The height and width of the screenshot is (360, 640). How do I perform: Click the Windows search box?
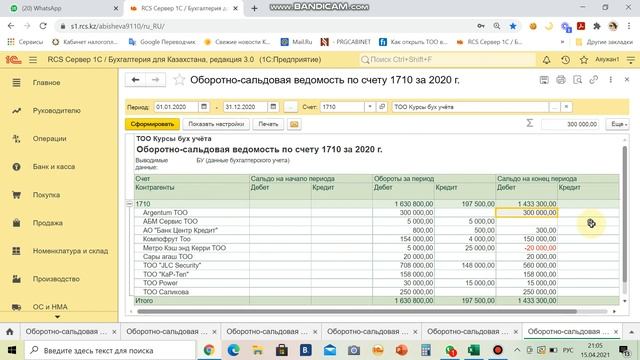tap(110, 350)
